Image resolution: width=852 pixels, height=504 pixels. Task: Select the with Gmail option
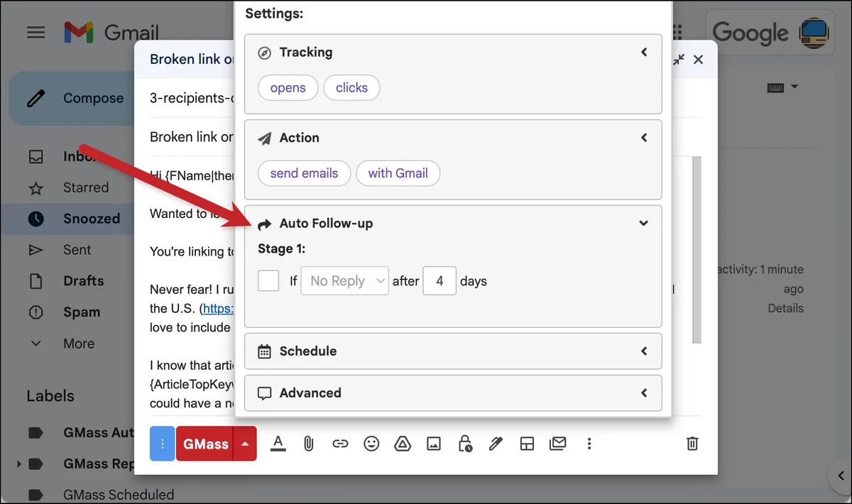point(398,173)
